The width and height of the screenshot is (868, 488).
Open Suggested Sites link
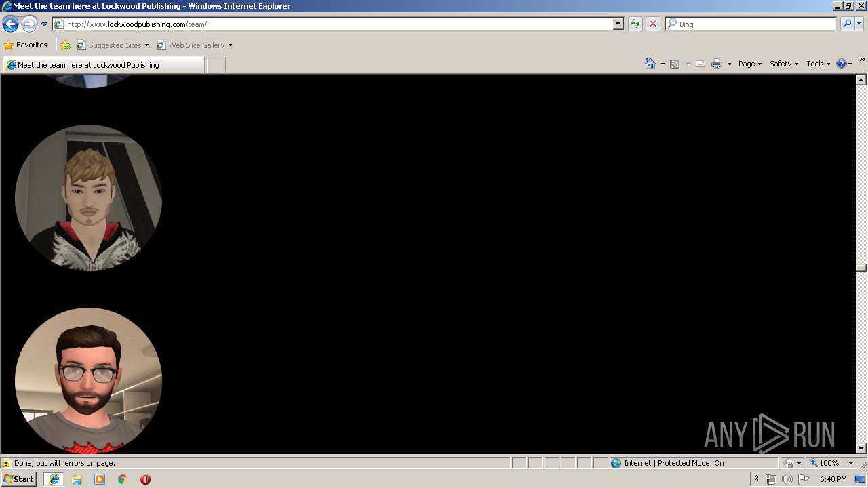click(112, 45)
